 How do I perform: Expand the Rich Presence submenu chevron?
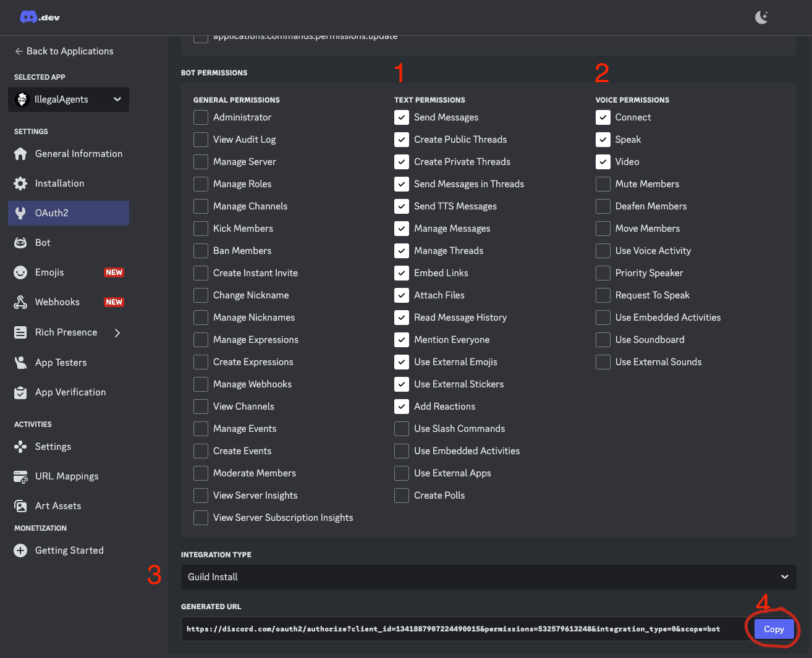click(x=117, y=333)
